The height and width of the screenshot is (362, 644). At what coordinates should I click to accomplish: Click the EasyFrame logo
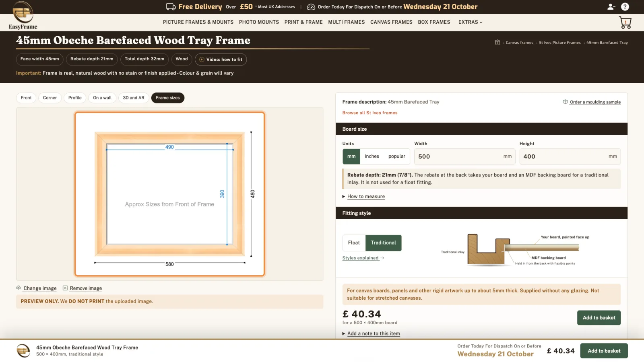pyautogui.click(x=23, y=16)
